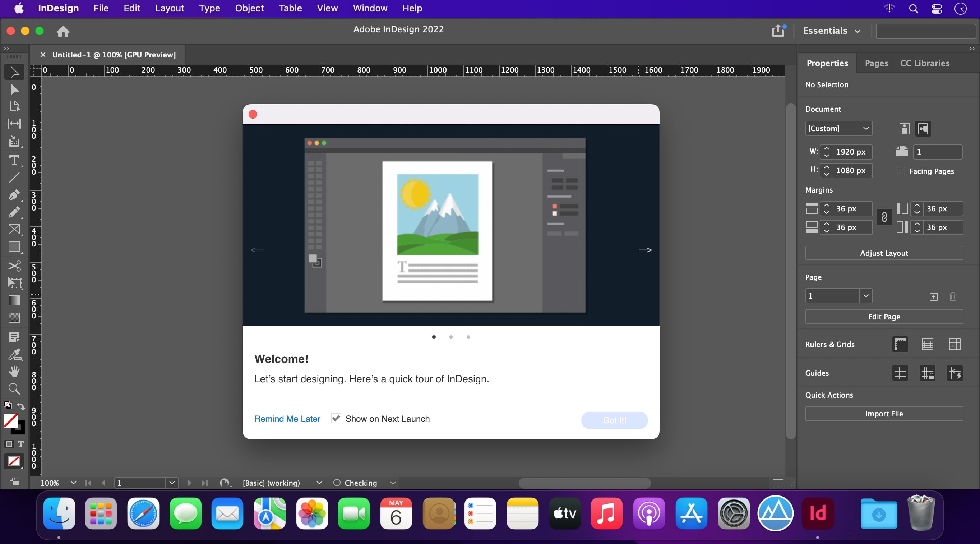Viewport: 980px width, 544px height.
Task: Go to next welcome tour slide arrow
Action: (645, 250)
